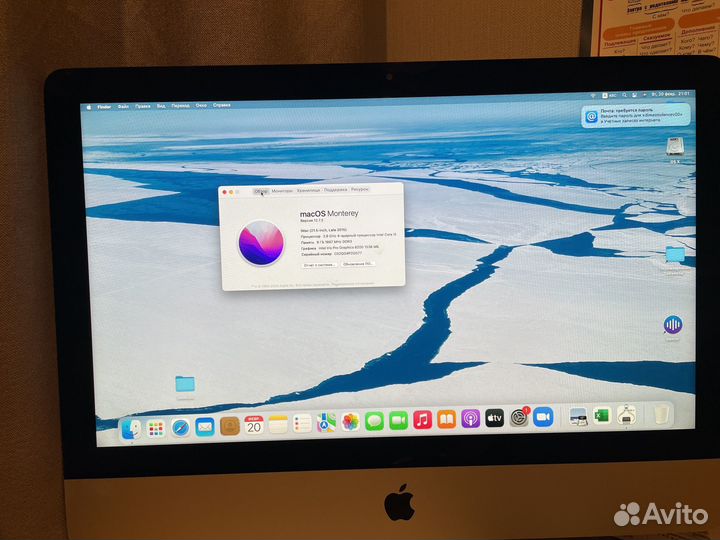This screenshot has height=540, width=720.
Task: Launch Safari from the Dock
Action: tap(180, 428)
